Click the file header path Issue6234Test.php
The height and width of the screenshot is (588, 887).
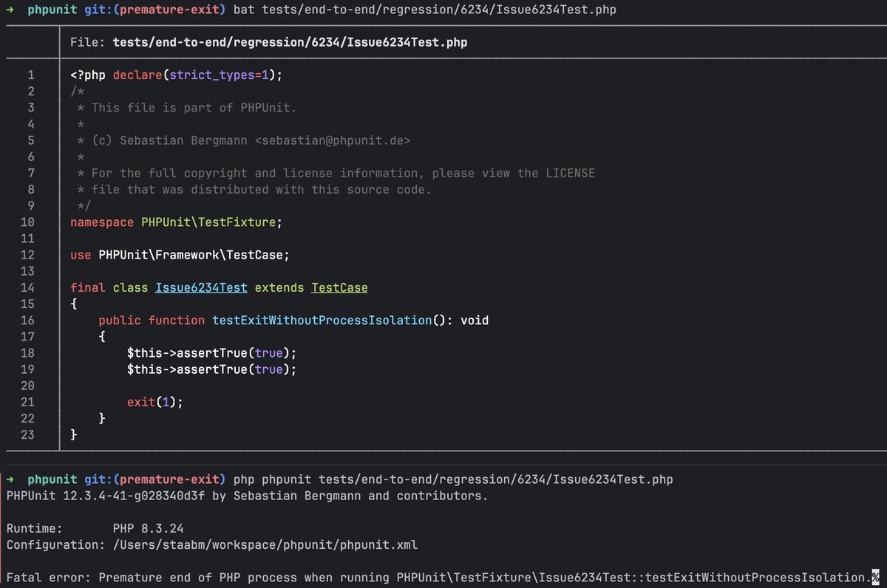click(290, 42)
